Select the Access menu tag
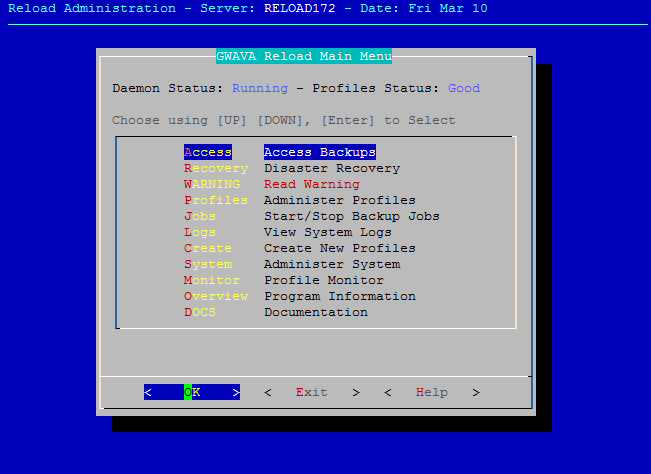Screen dimensions: 651x474 tap(208, 152)
